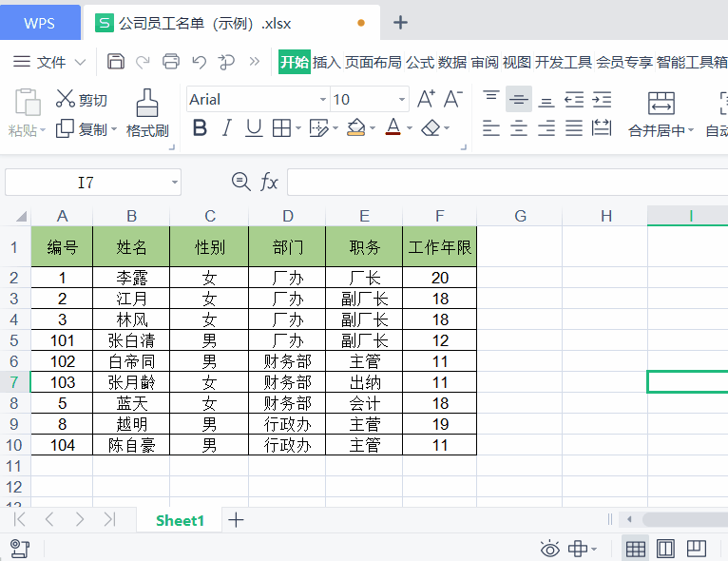The image size is (728, 561).
Task: Click the Save icon in quick toolbar
Action: 116,61
